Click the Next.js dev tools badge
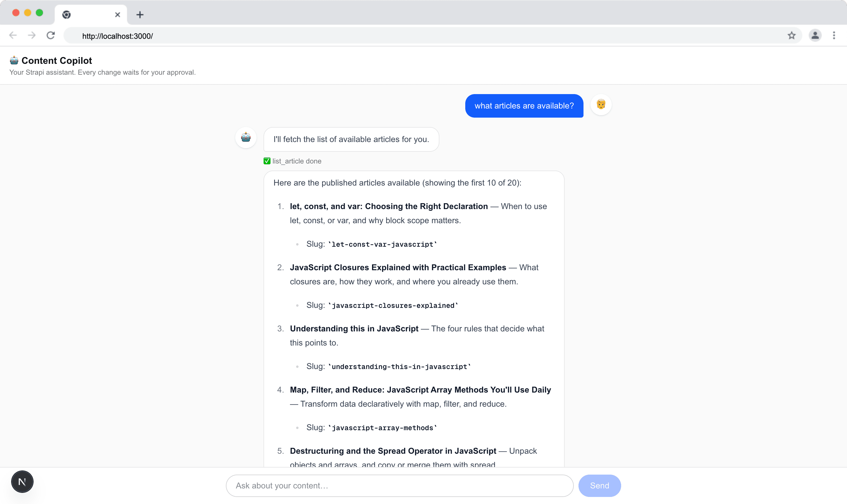Image resolution: width=847 pixels, height=504 pixels. [22, 482]
